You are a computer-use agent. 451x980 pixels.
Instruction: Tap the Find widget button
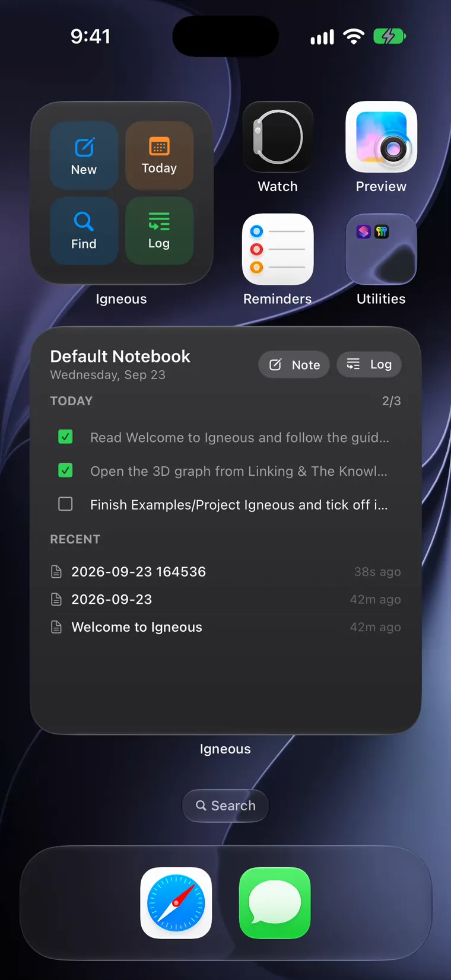(84, 230)
